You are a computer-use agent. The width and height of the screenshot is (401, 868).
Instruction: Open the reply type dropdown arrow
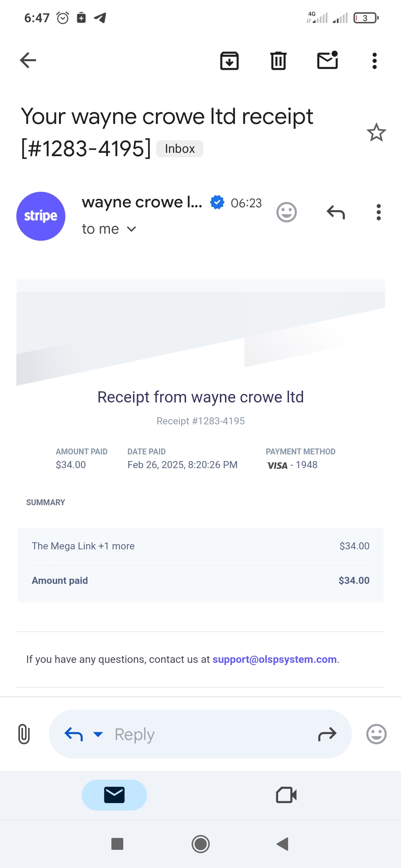98,734
